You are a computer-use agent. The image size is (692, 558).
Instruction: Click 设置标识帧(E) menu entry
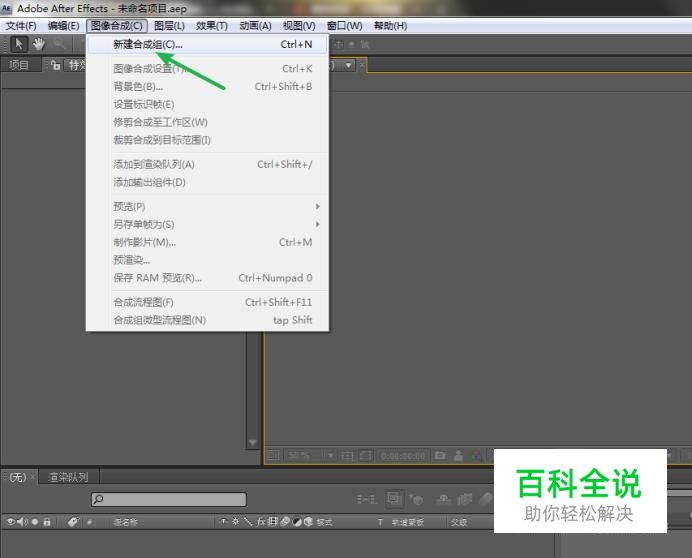[x=207, y=105]
